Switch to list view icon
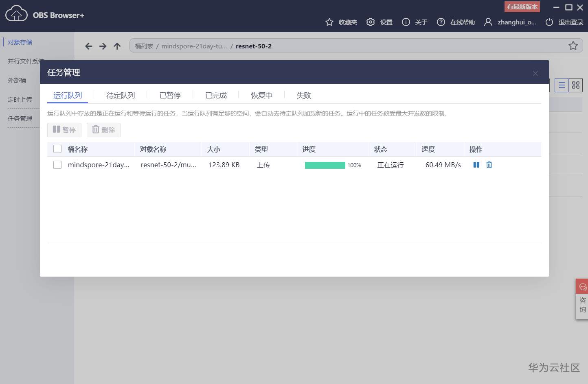This screenshot has width=588, height=384. click(562, 85)
